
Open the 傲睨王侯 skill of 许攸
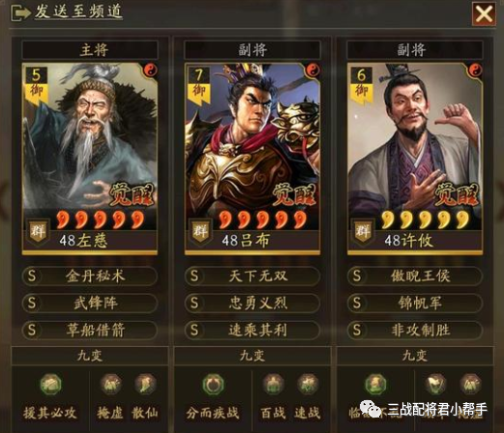tap(415, 276)
